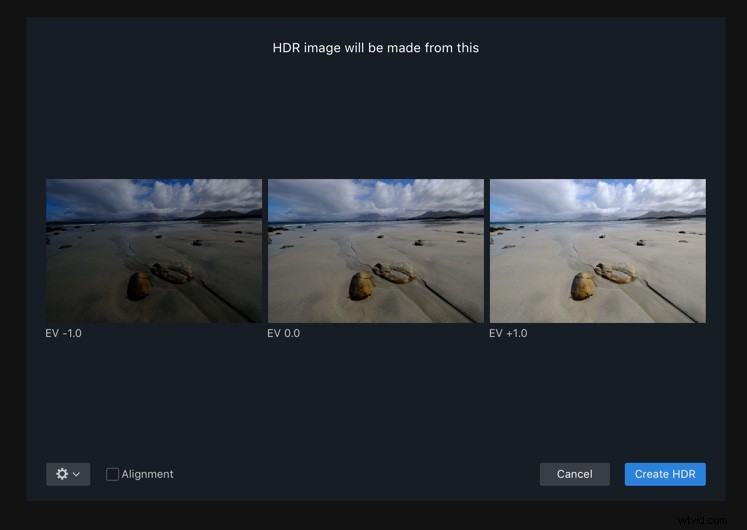Click the EV -1.0 label

pos(63,333)
